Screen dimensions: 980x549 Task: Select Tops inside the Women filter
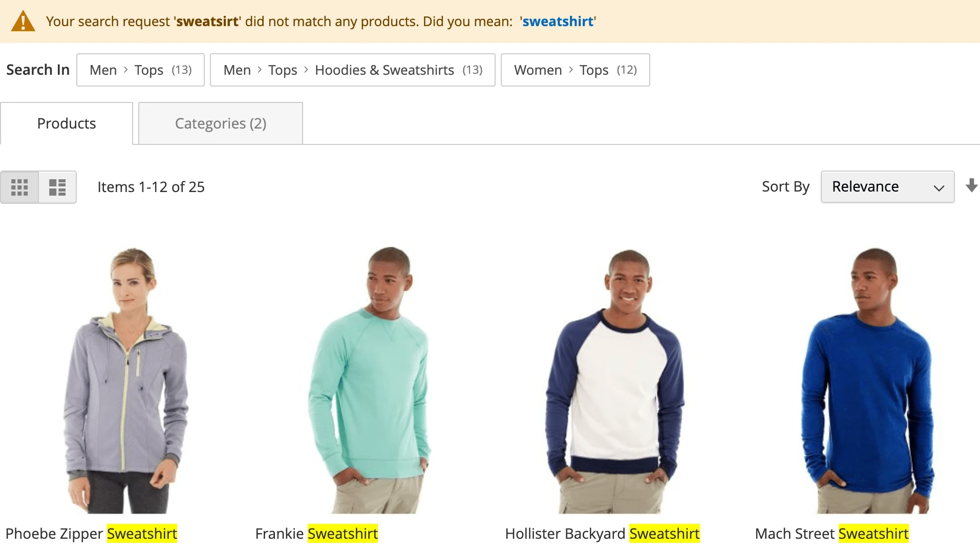[x=593, y=70]
